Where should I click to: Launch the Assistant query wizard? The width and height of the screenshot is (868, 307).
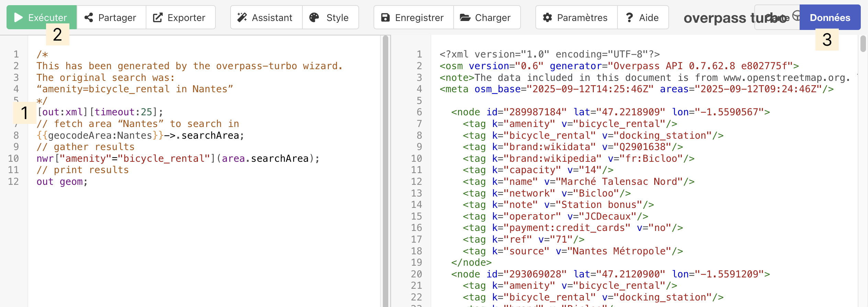tap(266, 17)
